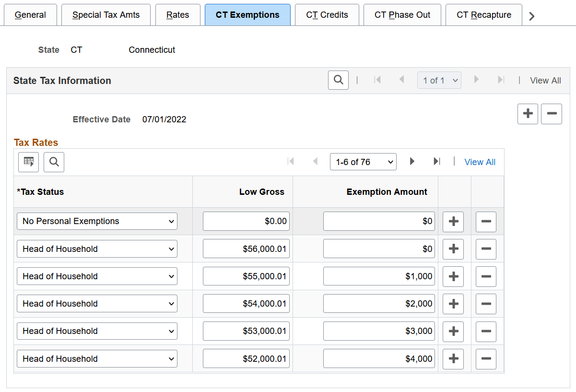Show more tabs with right chevron
576x392 pixels.
(x=531, y=16)
